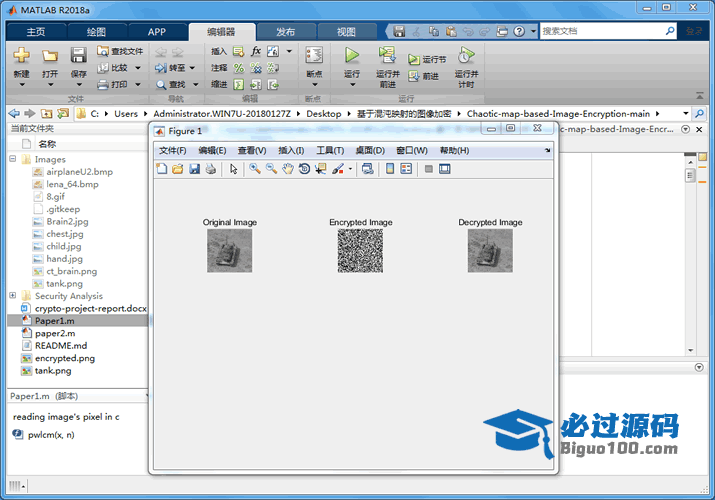Screen dimensions: 715x500
Task: Click the fx insert function icon
Action: tap(256, 51)
